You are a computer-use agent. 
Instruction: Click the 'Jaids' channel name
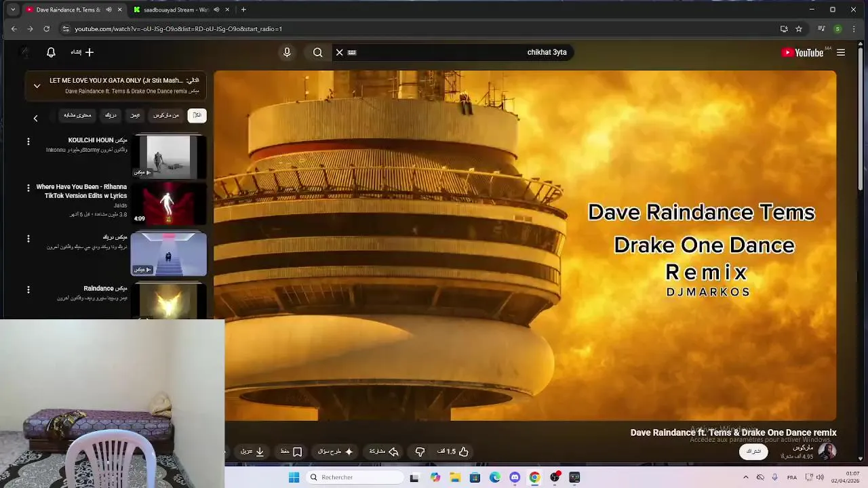click(x=120, y=205)
